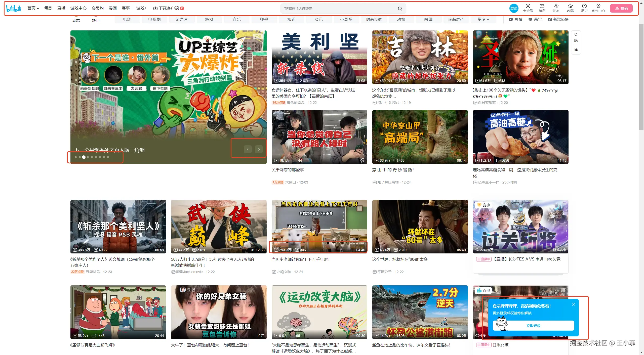
Task: Select the 纪录片 category tab
Action: click(182, 19)
